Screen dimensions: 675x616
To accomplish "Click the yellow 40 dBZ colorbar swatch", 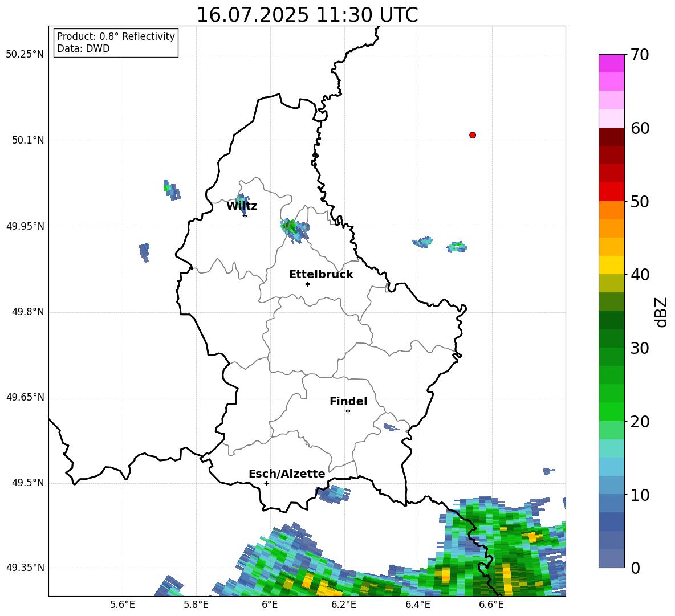I will tap(611, 266).
